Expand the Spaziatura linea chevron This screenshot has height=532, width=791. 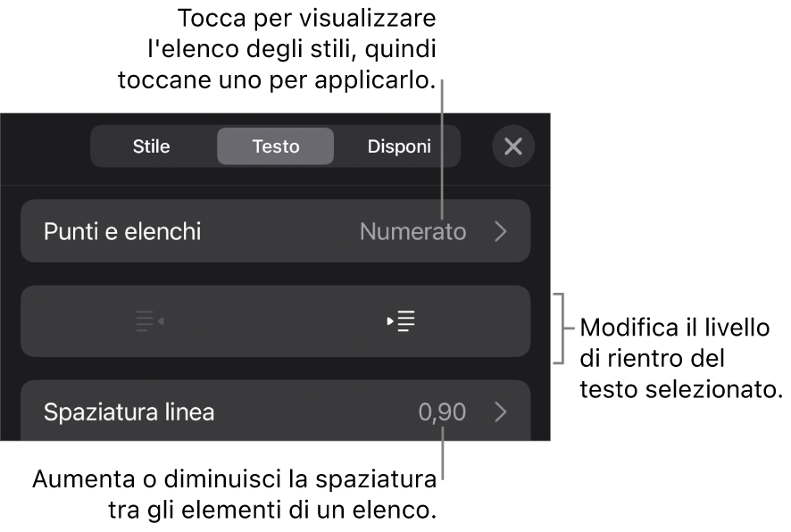501,412
